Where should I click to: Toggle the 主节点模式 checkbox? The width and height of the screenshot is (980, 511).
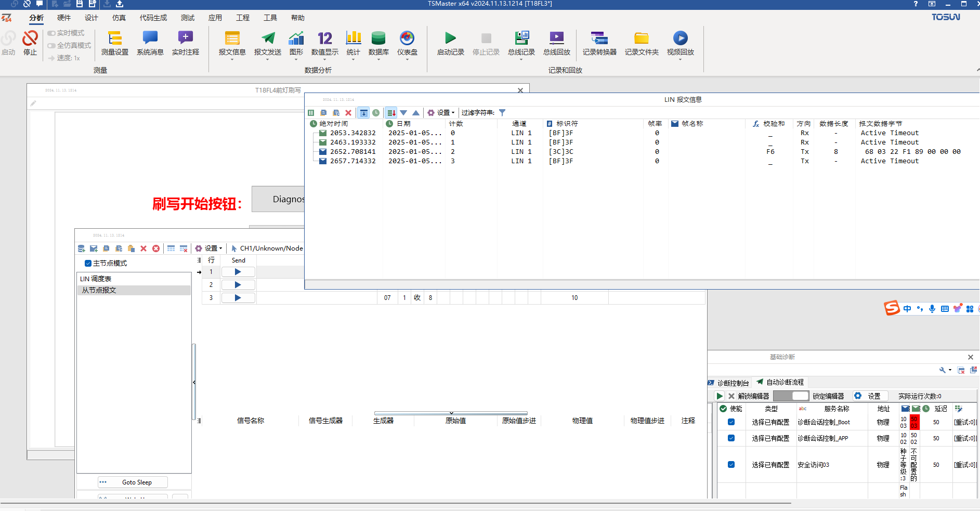[x=88, y=263]
